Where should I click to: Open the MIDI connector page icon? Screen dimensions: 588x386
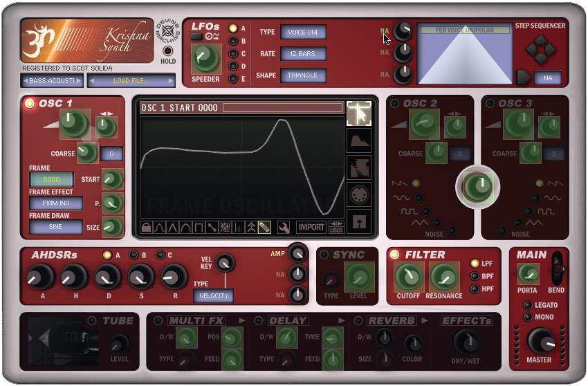[x=359, y=194]
